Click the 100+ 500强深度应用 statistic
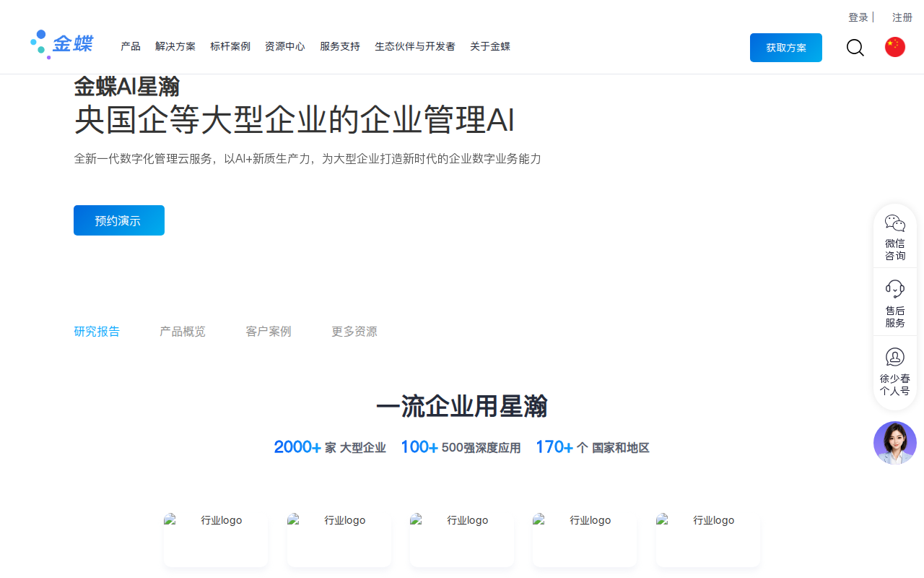The height and width of the screenshot is (578, 924). pyautogui.click(x=461, y=447)
